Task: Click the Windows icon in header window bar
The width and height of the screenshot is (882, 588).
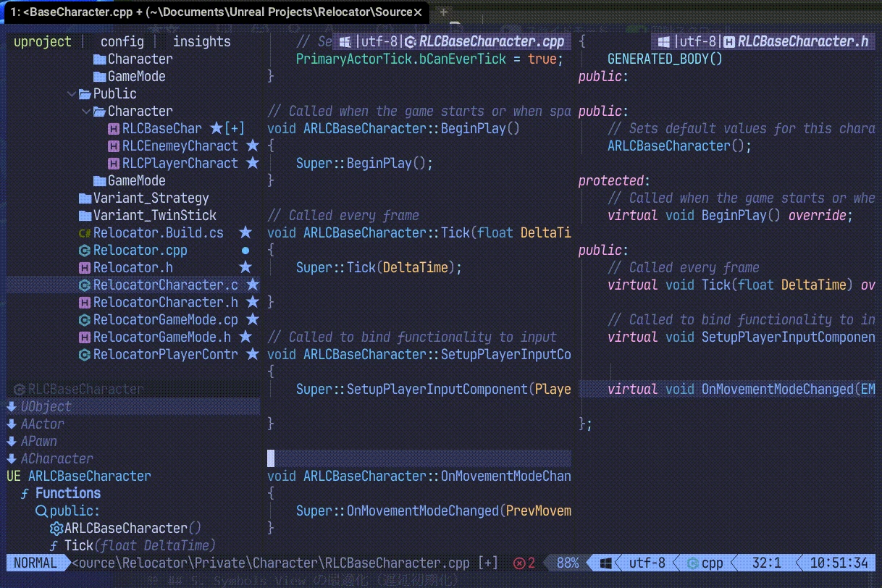Action: (x=664, y=41)
